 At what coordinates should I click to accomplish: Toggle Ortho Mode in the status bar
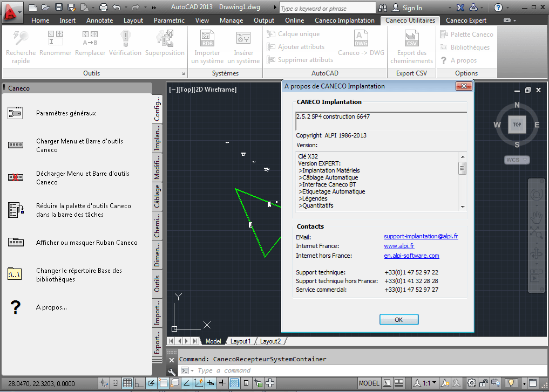pyautogui.click(x=139, y=383)
